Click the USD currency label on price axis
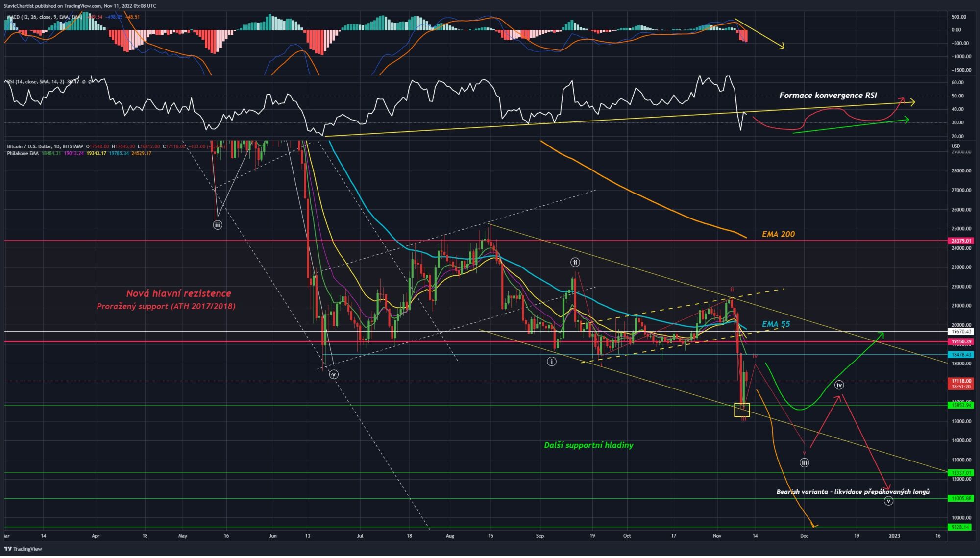980x558 pixels. pyautogui.click(x=955, y=146)
